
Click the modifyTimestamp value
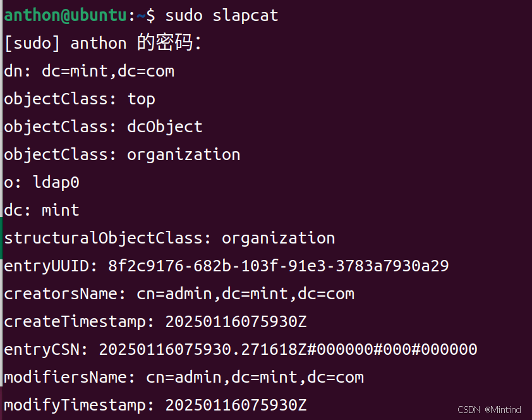tap(236, 405)
